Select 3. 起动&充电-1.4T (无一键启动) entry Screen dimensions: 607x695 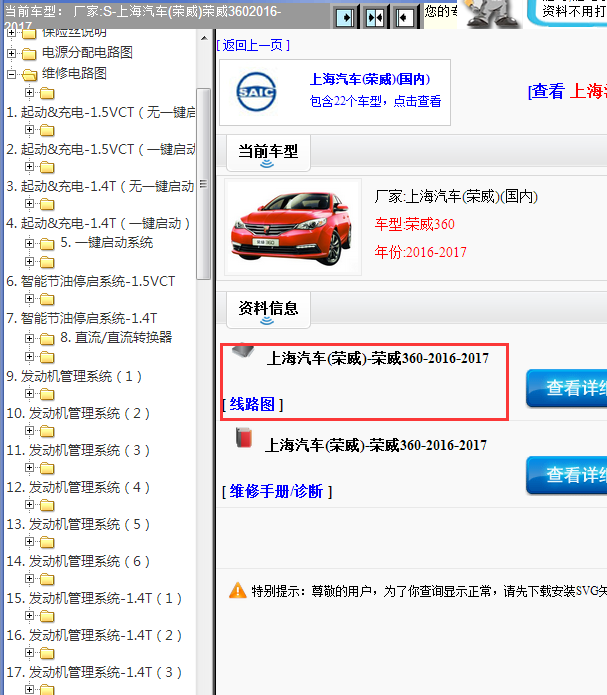click(x=100, y=186)
